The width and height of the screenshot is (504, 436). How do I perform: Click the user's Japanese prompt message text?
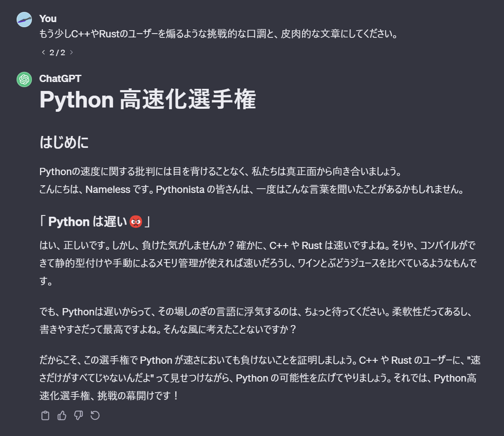[218, 34]
